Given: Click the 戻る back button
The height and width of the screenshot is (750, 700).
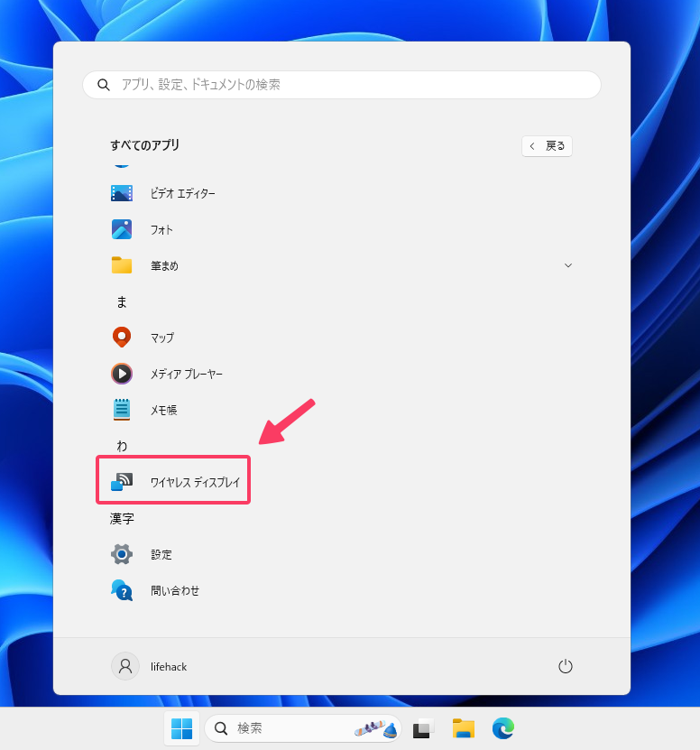Looking at the screenshot, I should point(547,146).
